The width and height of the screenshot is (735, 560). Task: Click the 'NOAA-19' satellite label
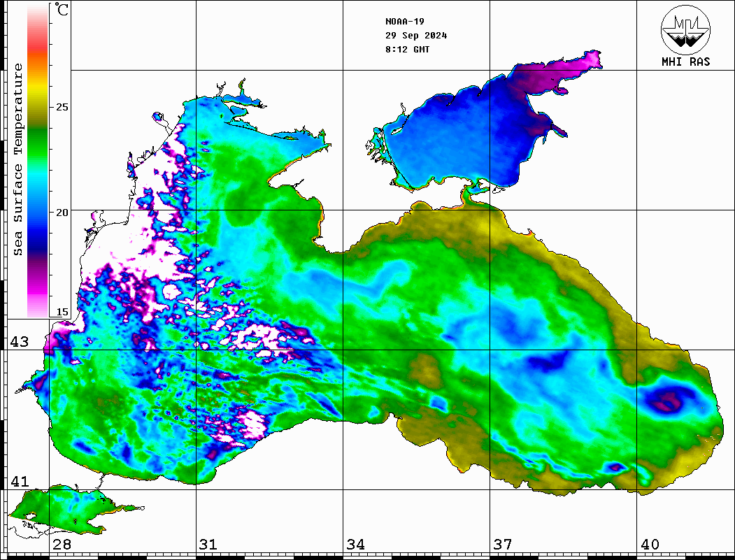(x=404, y=22)
